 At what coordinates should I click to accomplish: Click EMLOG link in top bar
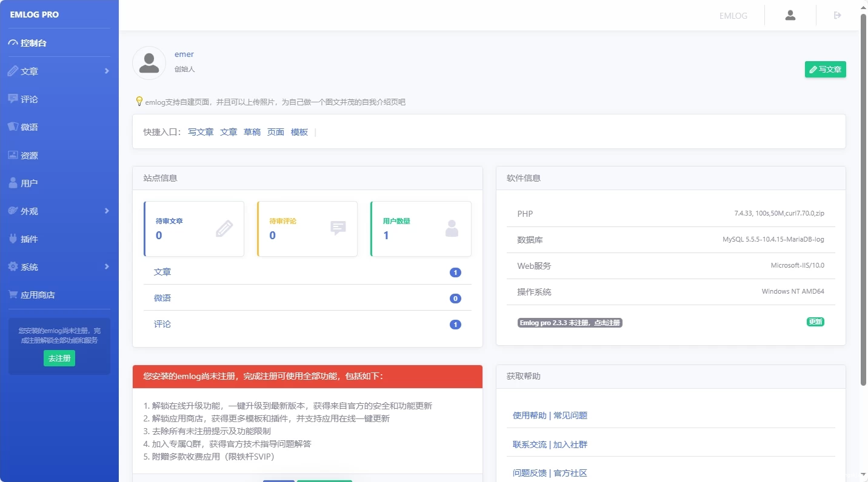(733, 16)
